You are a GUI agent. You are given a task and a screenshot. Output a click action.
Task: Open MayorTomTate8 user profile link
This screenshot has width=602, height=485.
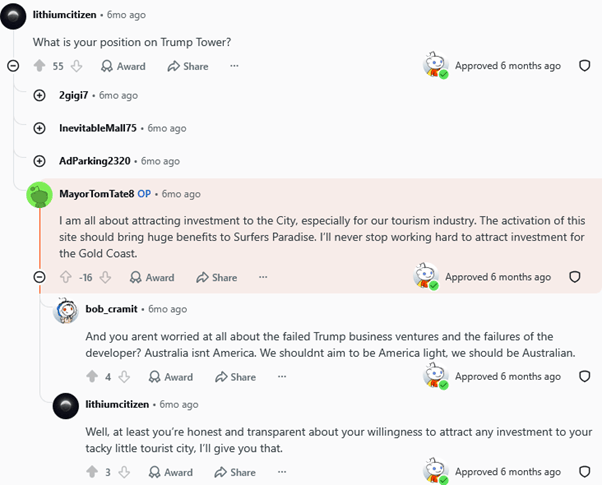click(x=97, y=194)
